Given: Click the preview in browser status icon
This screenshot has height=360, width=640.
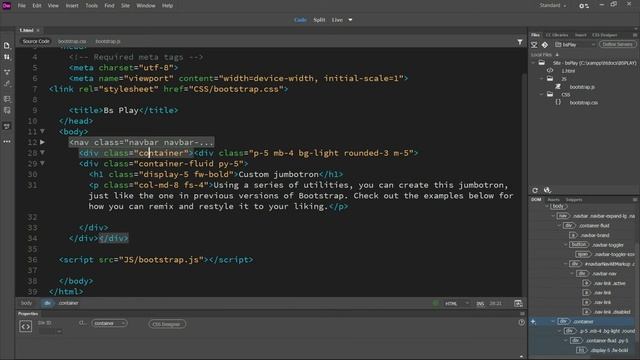Looking at the screenshot, I should 518,303.
